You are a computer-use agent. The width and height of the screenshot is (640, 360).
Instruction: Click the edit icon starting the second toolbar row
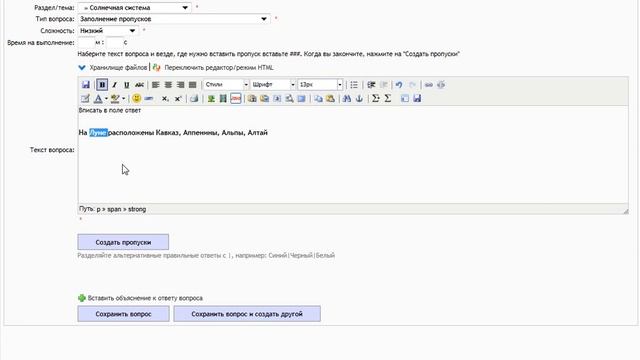(85, 98)
